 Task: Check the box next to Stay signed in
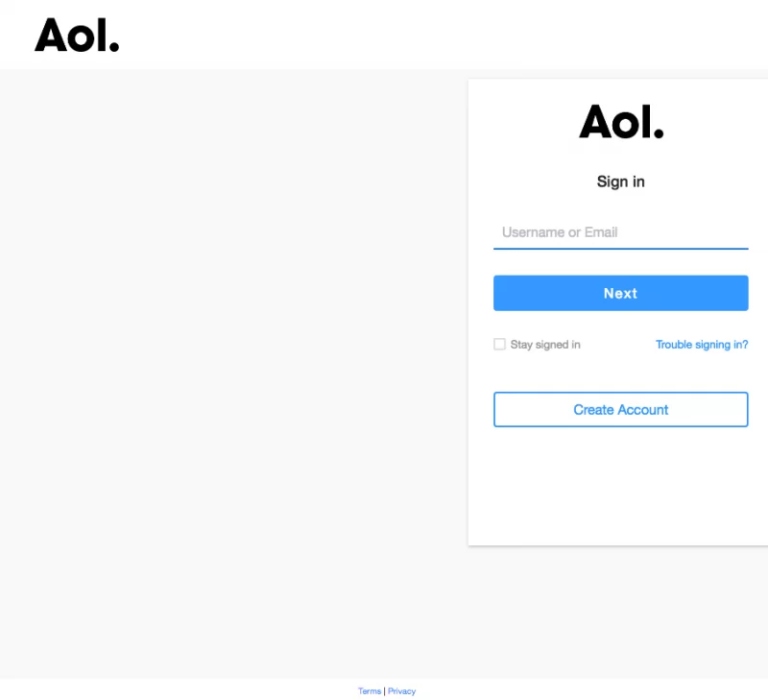point(499,344)
